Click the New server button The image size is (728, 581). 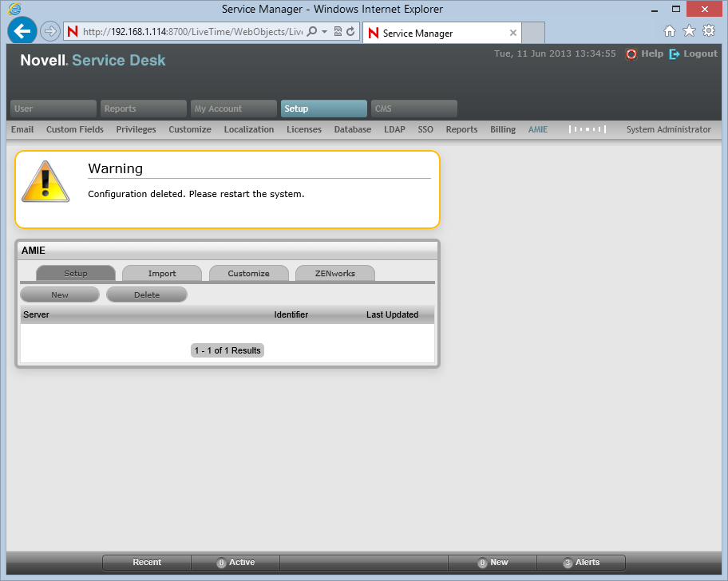pos(60,294)
